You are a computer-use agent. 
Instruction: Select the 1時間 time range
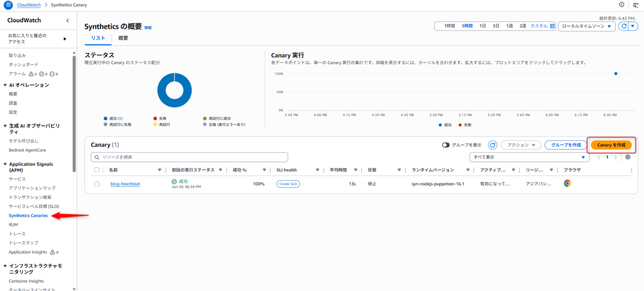(449, 26)
